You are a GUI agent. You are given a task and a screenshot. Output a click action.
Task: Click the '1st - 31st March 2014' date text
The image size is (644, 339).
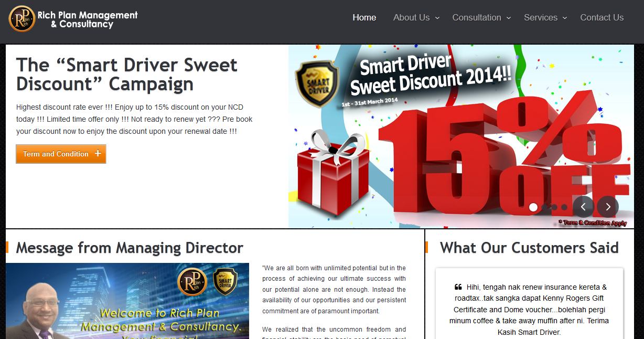[370, 102]
